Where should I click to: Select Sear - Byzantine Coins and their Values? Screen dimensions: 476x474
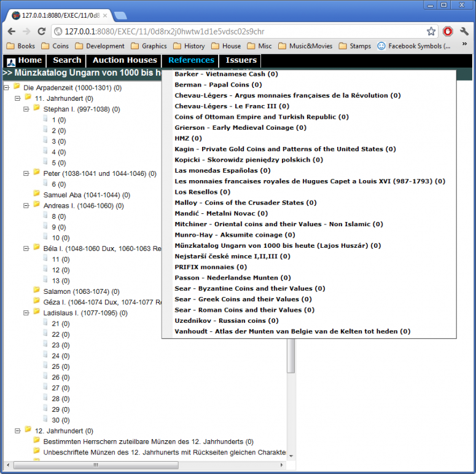tap(250, 288)
